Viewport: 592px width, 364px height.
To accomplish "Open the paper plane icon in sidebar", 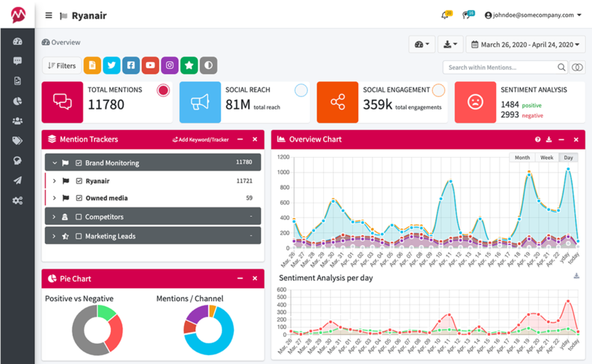I will pos(18,181).
